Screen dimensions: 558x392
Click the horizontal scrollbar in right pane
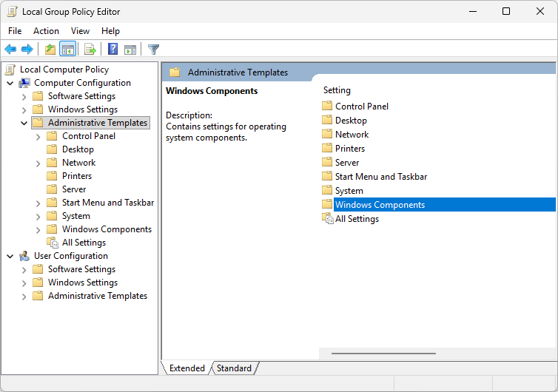(383, 354)
